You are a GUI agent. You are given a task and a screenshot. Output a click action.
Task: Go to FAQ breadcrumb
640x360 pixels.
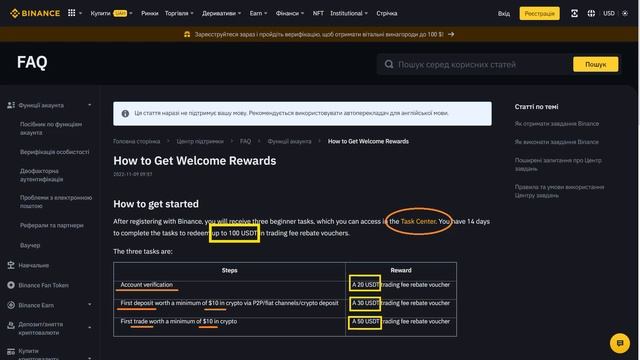tap(245, 141)
